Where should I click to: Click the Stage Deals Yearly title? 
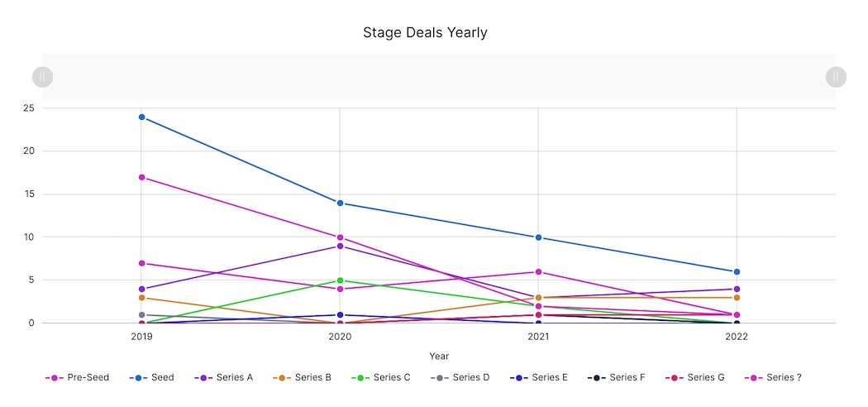pos(425,33)
